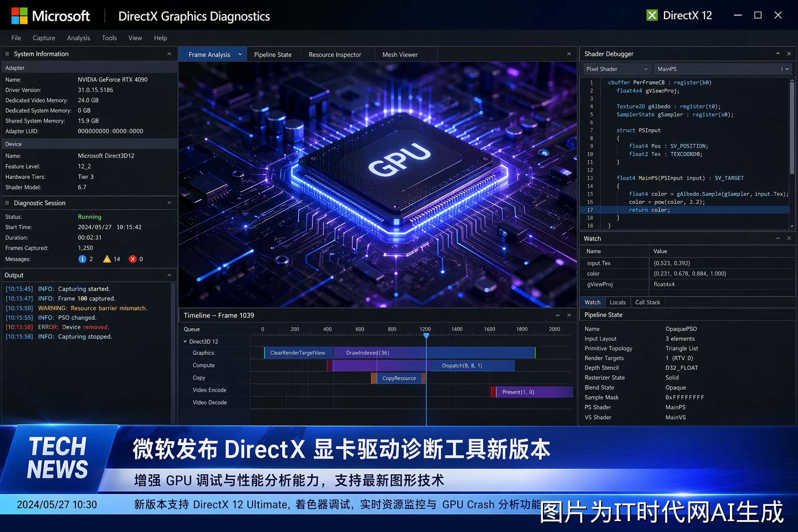Close the System Information panel
Viewport: 798px width, 532px height.
(x=169, y=54)
